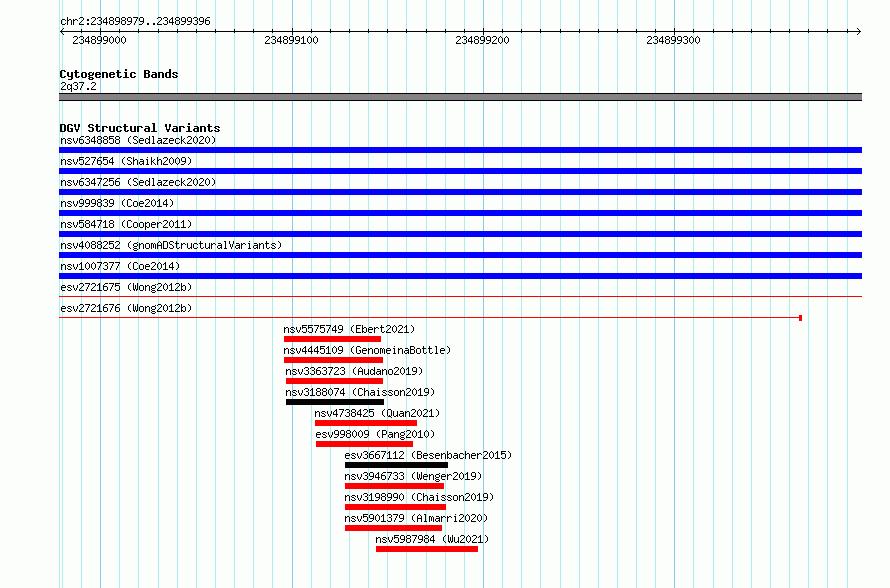
Task: Click red bar under nsv3363723 (Audano2019)
Action: click(334, 381)
